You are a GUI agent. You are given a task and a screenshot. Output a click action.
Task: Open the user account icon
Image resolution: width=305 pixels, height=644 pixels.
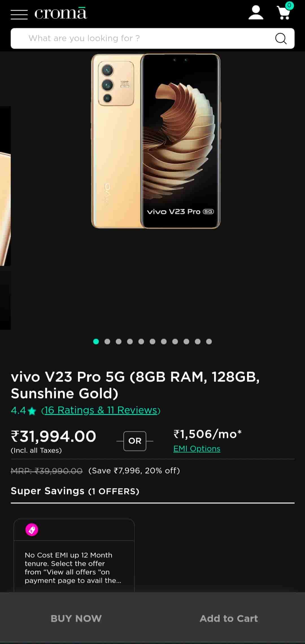tap(256, 13)
